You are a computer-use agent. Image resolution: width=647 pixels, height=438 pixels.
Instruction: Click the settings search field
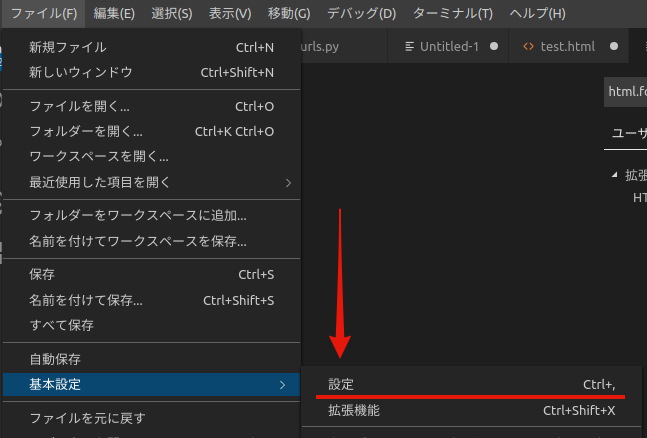coord(626,92)
